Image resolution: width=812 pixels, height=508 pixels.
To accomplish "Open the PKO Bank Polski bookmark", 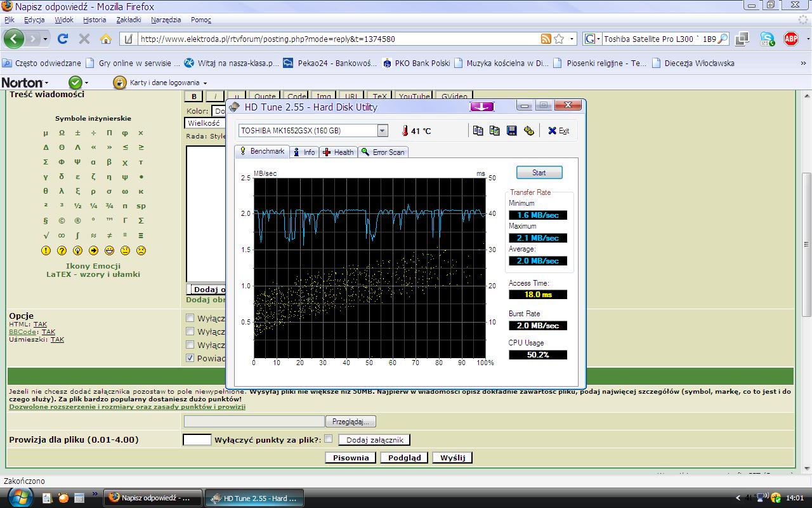I will (x=416, y=63).
